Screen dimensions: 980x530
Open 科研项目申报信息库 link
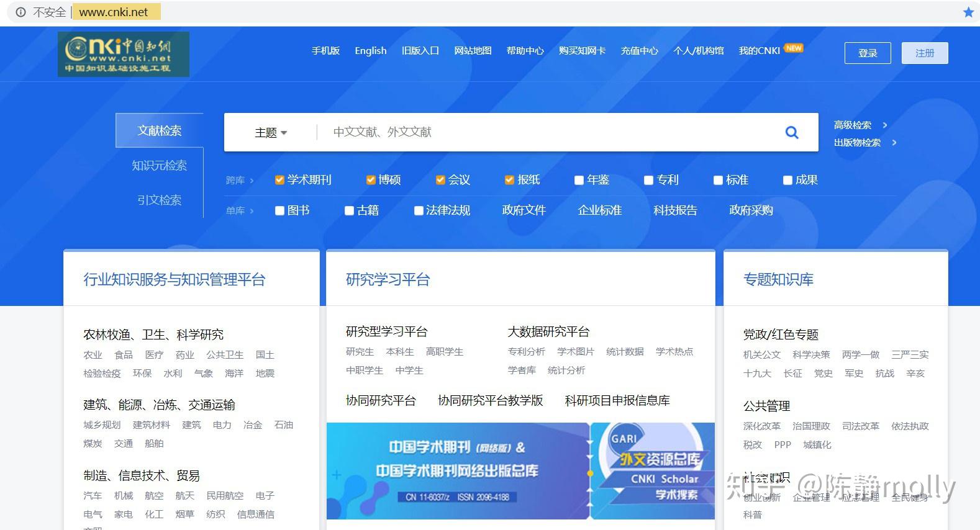point(617,401)
